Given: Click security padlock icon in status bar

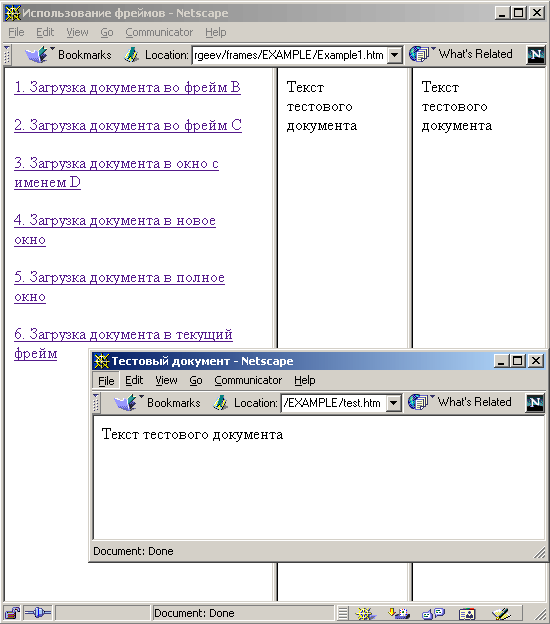Looking at the screenshot, I should (x=12, y=613).
